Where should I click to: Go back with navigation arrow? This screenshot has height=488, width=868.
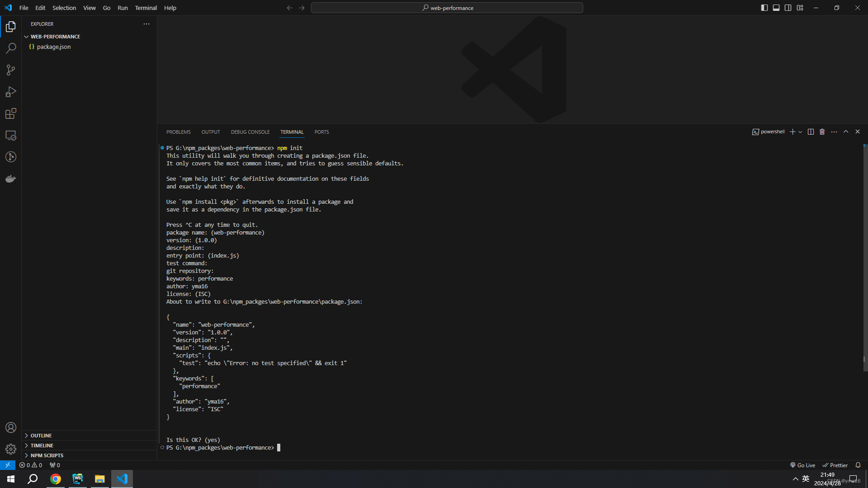click(x=290, y=8)
